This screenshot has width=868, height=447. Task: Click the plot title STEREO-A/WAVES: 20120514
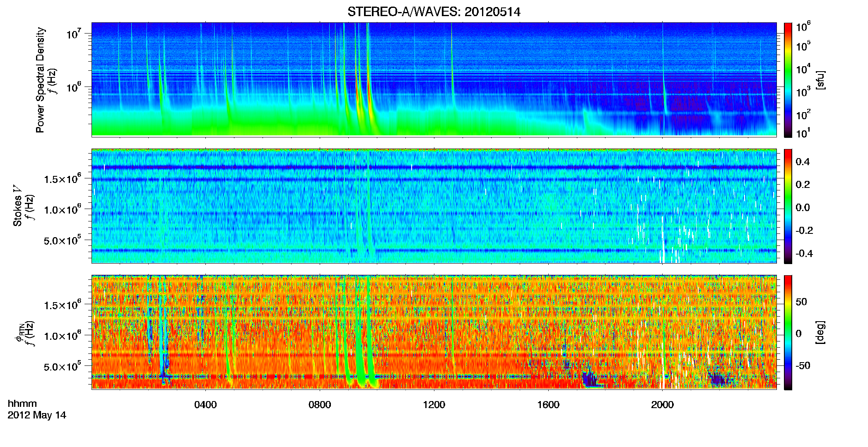point(434,12)
